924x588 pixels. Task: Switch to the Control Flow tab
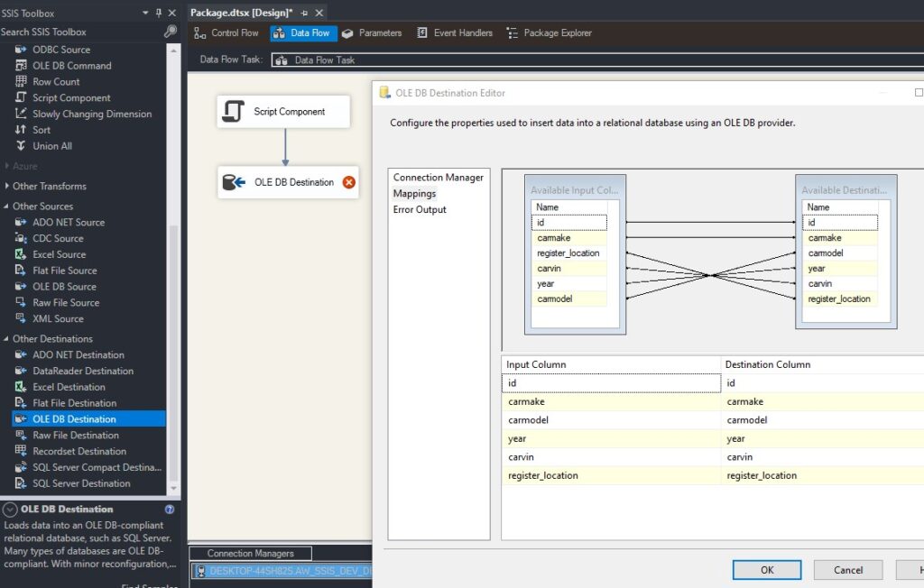tap(225, 32)
